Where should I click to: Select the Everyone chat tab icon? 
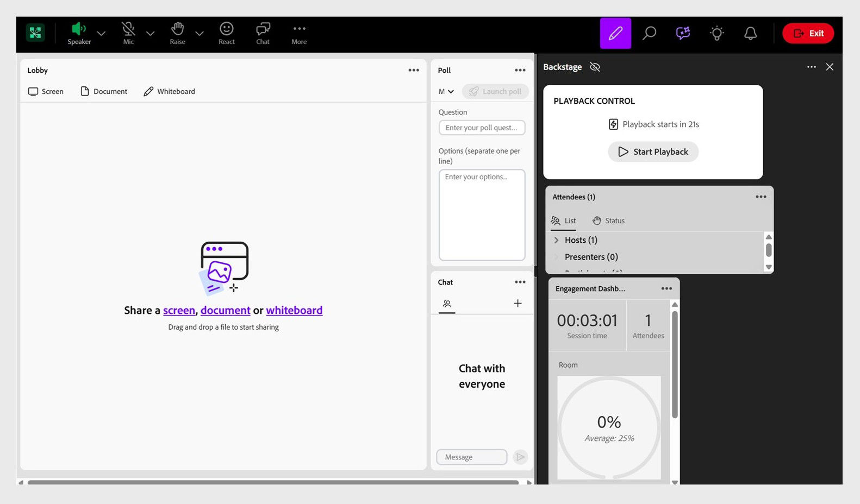pyautogui.click(x=447, y=304)
